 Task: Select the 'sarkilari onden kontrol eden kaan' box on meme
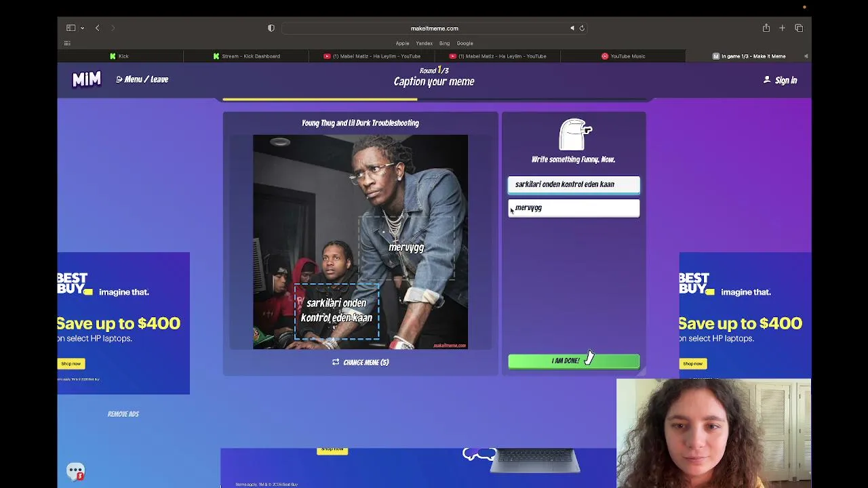336,310
